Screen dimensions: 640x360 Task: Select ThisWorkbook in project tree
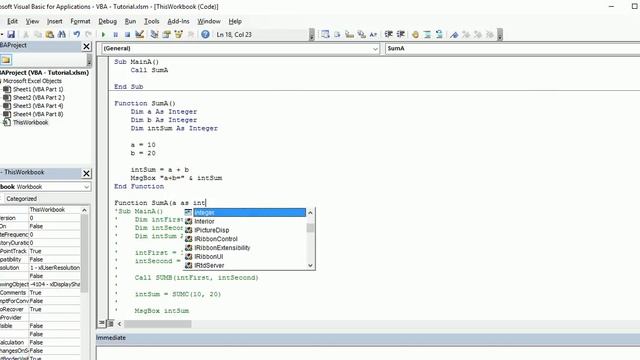30,122
